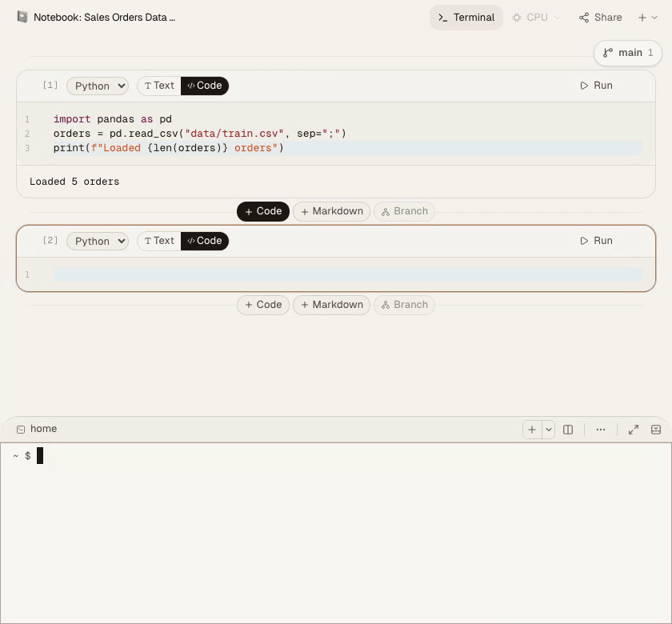Click the print statement line in cell 1
The width and height of the screenshot is (672, 624).
[168, 148]
